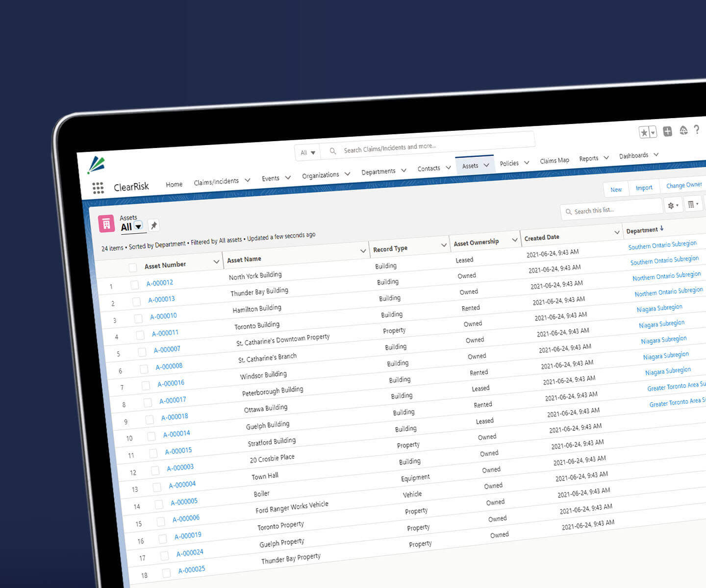Viewport: 706px width, 588px height.
Task: Sort by the Created Date header
Action: click(542, 237)
